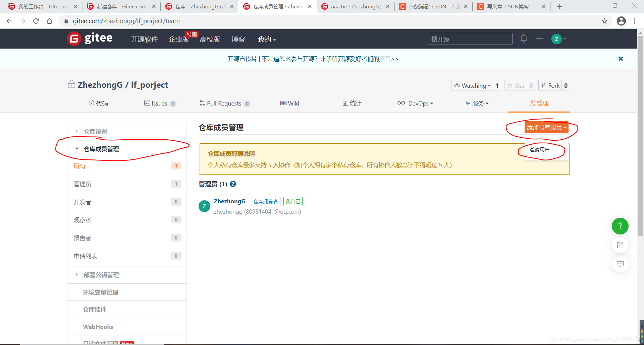Open the 代码 repository tab
The height and width of the screenshot is (345, 644).
point(98,103)
